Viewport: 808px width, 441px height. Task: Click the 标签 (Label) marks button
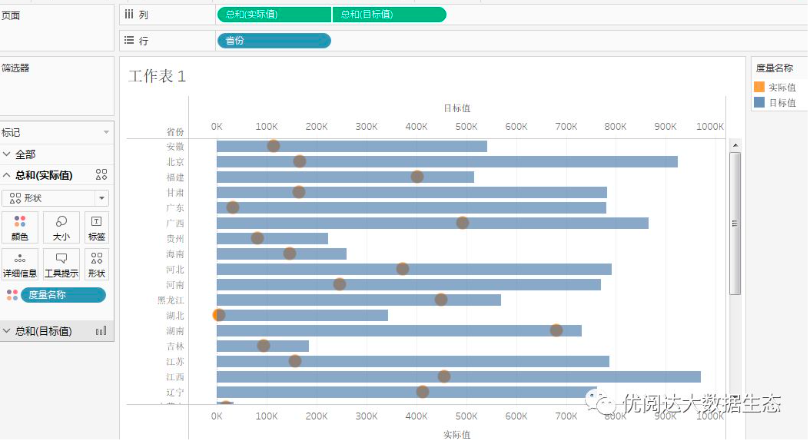click(x=96, y=228)
